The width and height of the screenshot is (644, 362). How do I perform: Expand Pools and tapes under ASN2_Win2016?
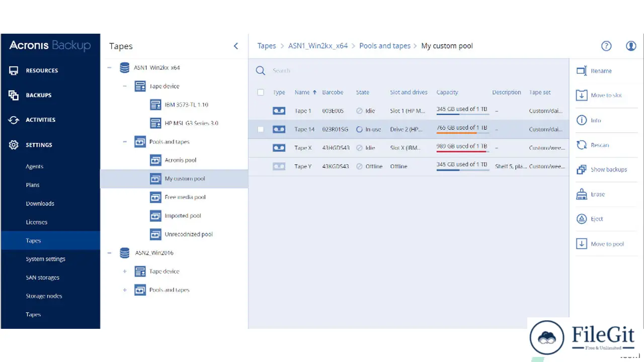click(x=125, y=290)
